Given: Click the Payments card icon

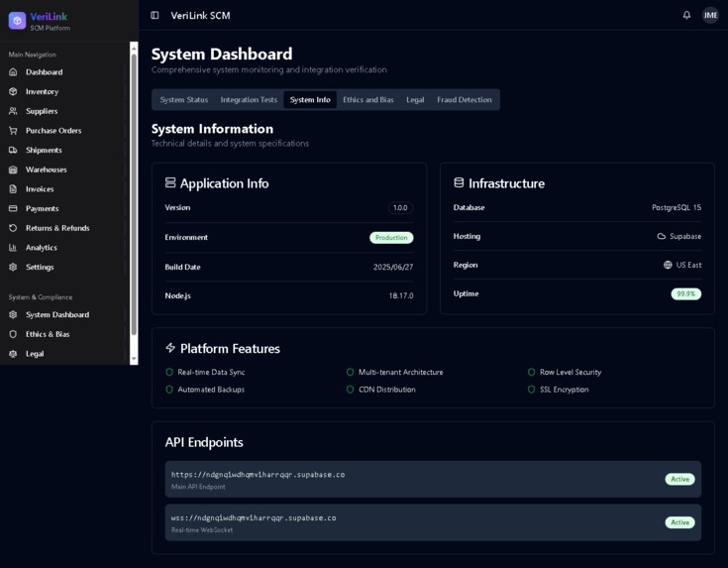Looking at the screenshot, I should tap(13, 209).
